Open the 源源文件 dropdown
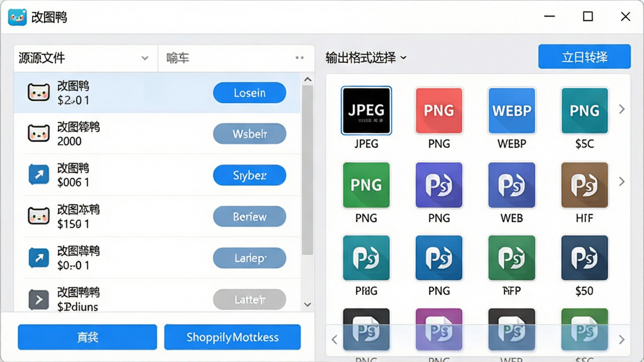 tap(86, 58)
